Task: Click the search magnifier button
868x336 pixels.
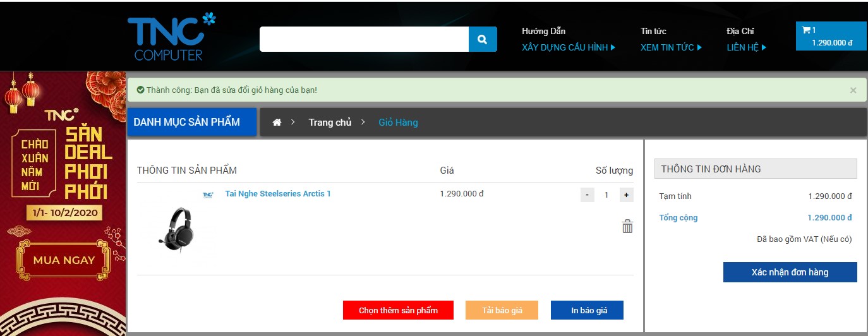Action: (x=483, y=39)
